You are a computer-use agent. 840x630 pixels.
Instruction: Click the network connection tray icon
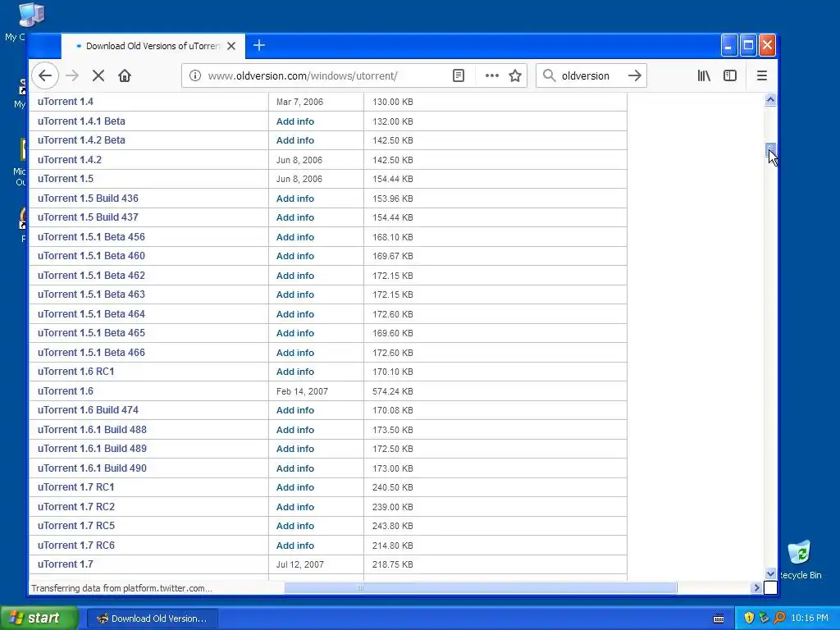764,619
